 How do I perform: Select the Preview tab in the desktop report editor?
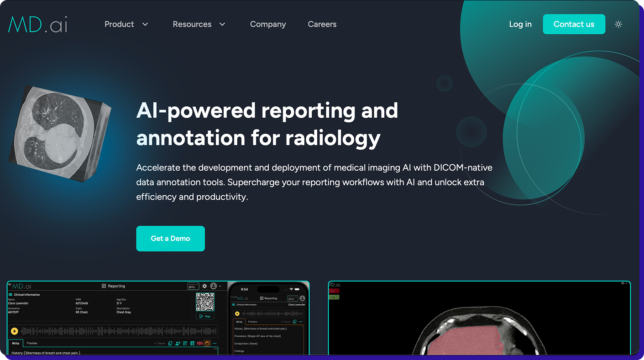tap(32, 343)
